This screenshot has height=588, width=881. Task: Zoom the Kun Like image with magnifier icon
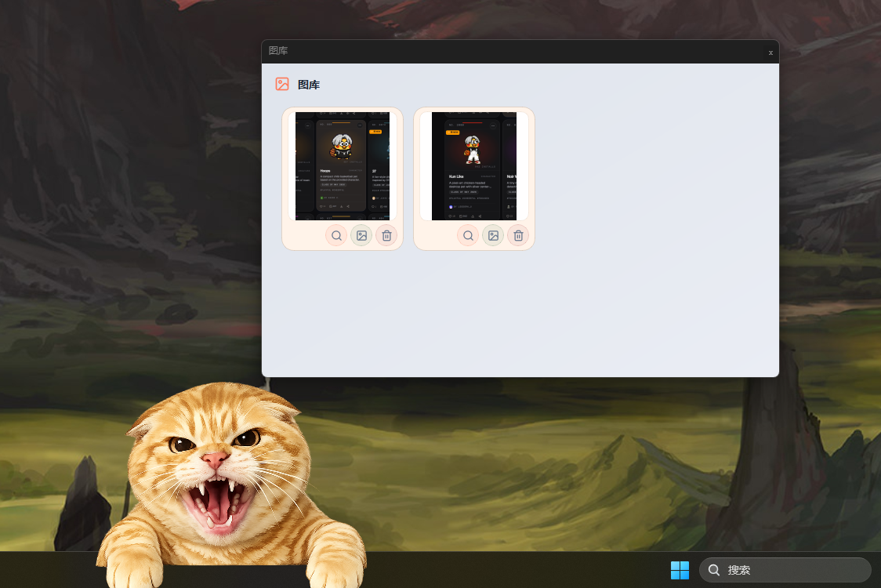tap(468, 235)
